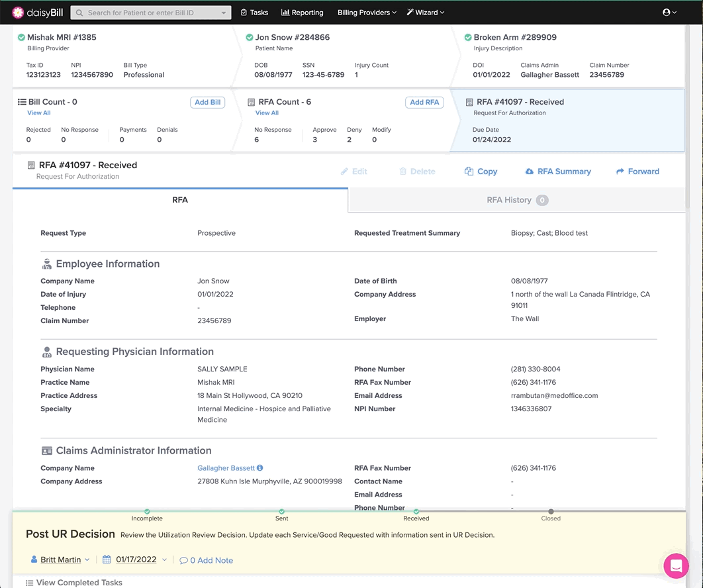Click the Add Bill button
This screenshot has width=703, height=588.
(208, 102)
